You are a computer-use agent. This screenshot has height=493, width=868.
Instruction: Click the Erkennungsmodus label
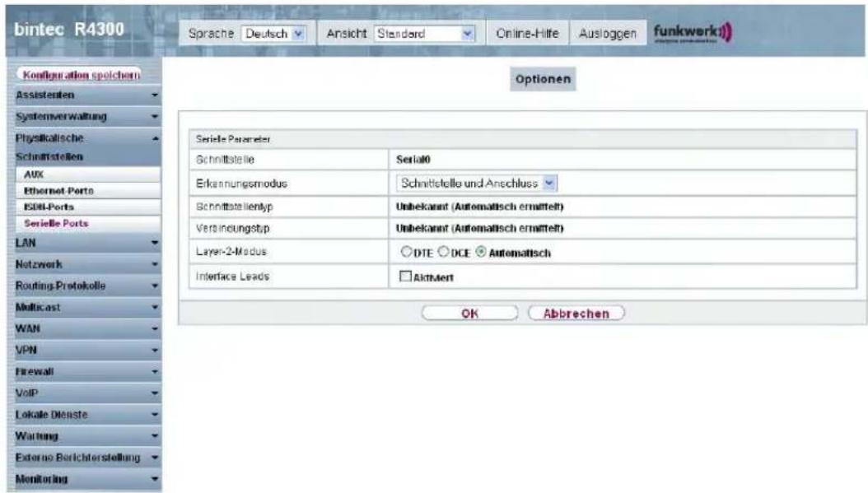click(241, 184)
